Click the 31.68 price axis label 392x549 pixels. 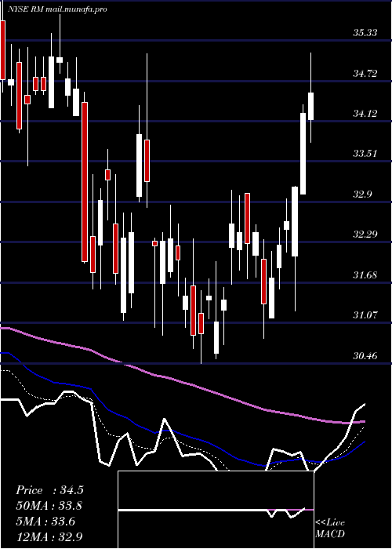coord(365,274)
